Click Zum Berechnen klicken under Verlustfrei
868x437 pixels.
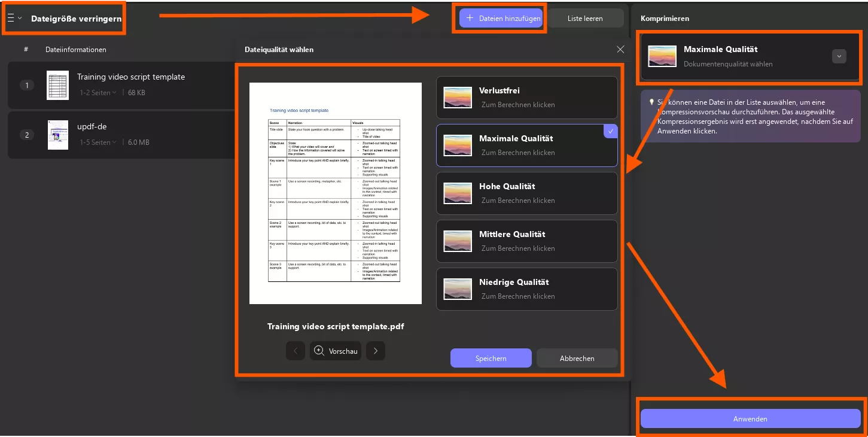pos(518,105)
